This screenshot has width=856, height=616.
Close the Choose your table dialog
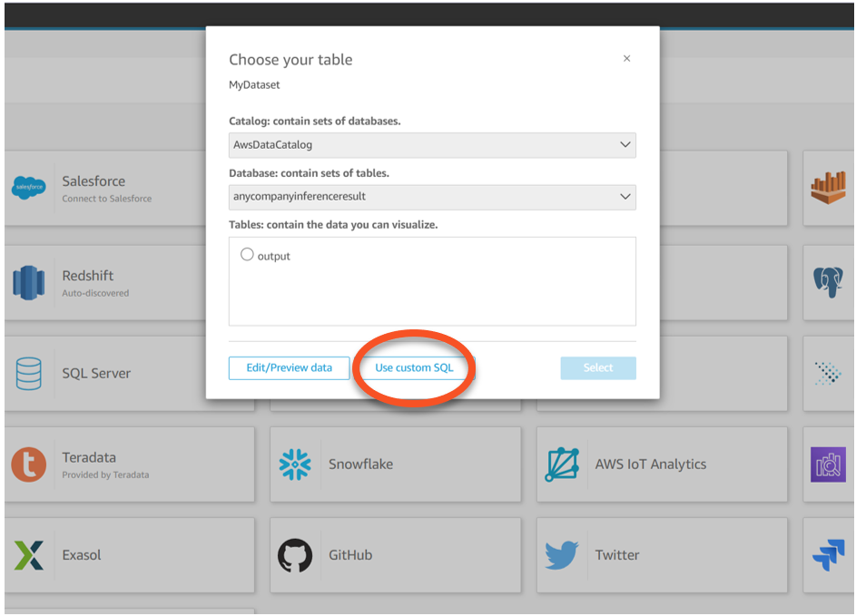tap(626, 58)
